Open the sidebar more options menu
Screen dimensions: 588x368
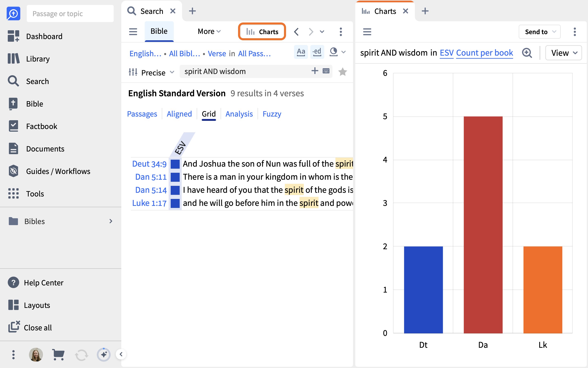point(13,355)
